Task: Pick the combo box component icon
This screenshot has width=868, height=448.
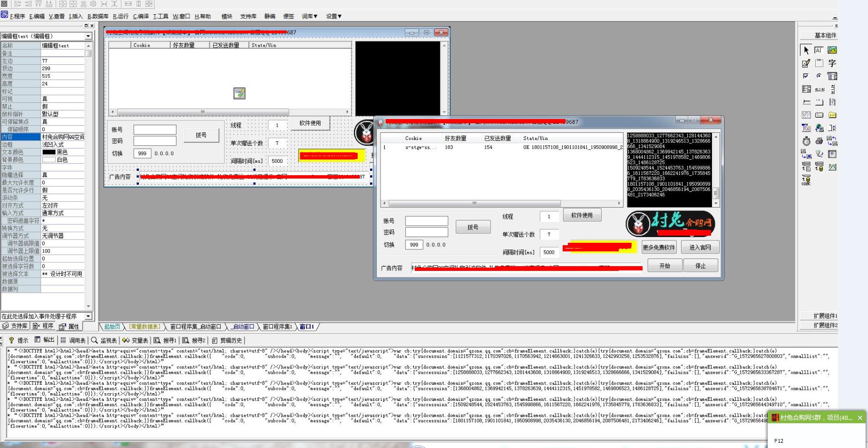Action: coord(832,76)
